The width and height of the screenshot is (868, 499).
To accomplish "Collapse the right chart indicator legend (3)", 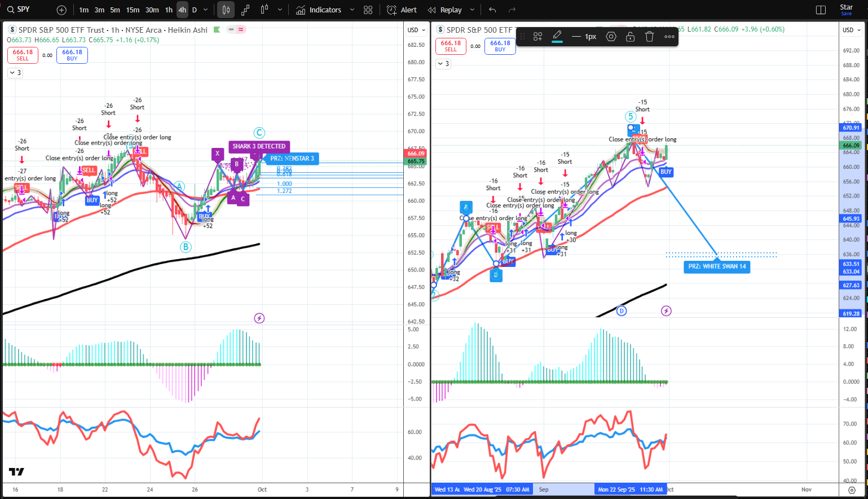I will click(443, 64).
